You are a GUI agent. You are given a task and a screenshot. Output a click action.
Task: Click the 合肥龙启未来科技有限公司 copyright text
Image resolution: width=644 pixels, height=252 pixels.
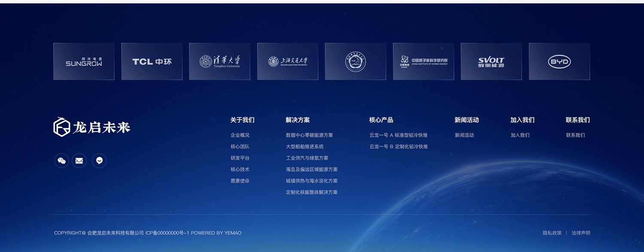click(x=116, y=233)
